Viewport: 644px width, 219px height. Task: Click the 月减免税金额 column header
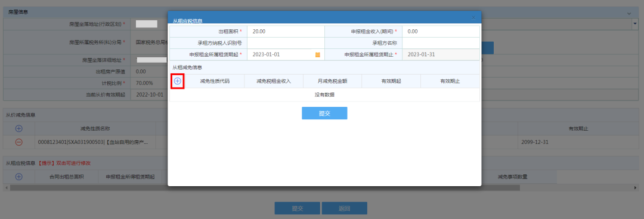pyautogui.click(x=332, y=81)
